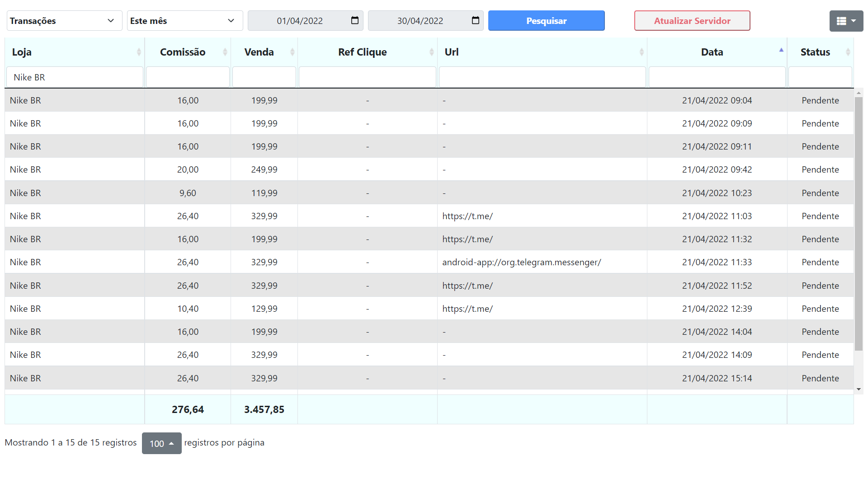Open the records per page selector showing 100
868x488 pixels.
[x=161, y=443]
